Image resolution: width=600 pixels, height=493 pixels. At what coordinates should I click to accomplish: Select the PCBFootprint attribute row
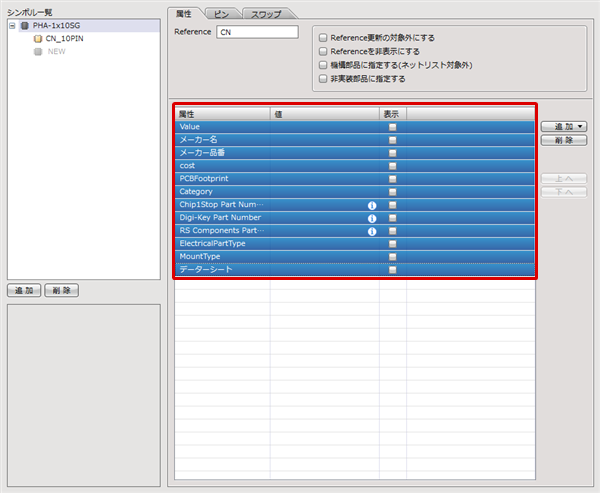355,179
